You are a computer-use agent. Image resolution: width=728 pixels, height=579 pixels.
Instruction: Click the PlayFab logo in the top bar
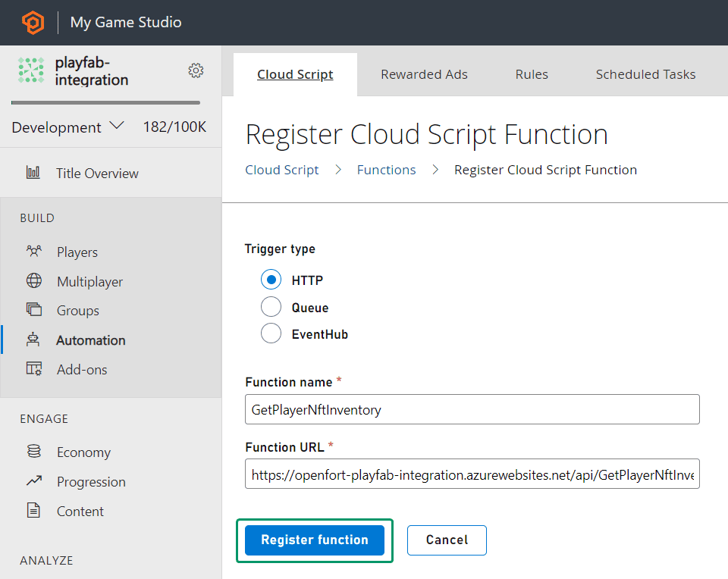[x=31, y=22]
